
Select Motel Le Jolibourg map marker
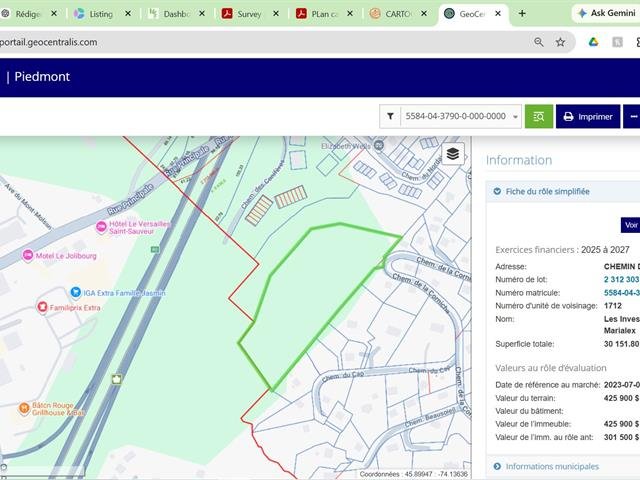pos(28,256)
